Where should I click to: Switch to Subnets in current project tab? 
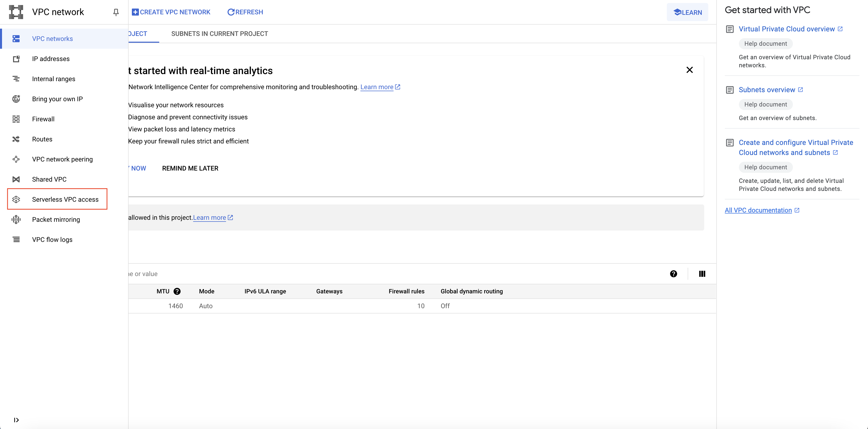219,34
